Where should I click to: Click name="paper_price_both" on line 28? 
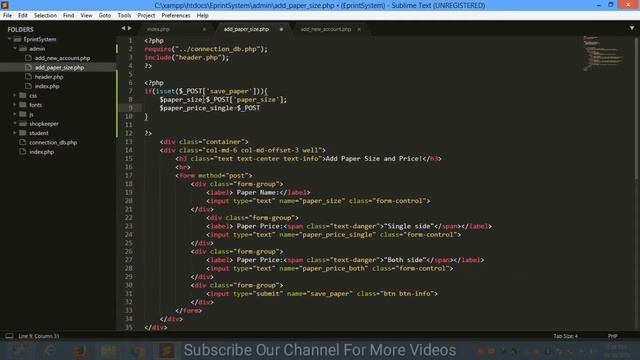click(x=324, y=269)
